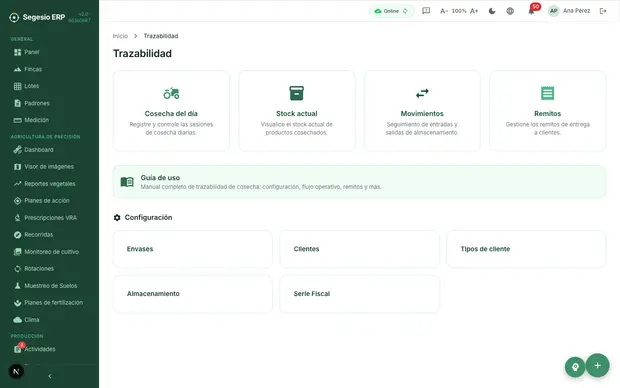Image resolution: width=620 pixels, height=388 pixels.
Task: Open the Cosecha del día card
Action: (171, 111)
